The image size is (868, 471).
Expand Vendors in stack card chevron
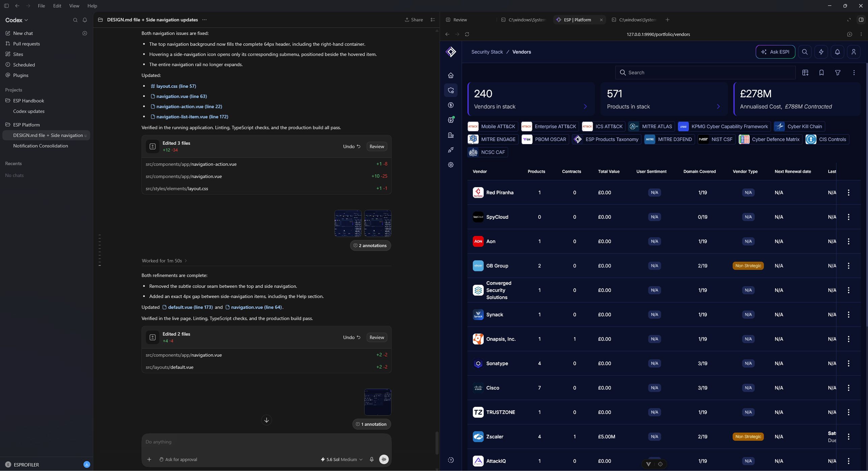pyautogui.click(x=585, y=106)
